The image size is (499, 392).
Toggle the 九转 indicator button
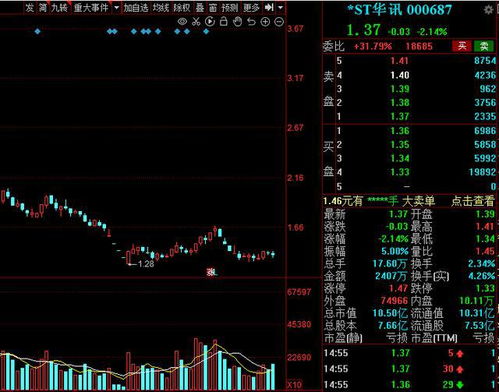click(x=59, y=7)
